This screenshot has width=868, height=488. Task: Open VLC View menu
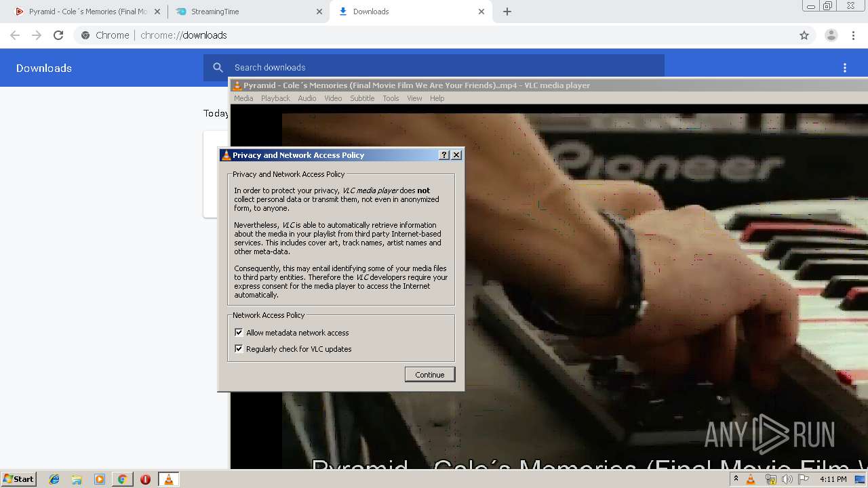point(414,98)
